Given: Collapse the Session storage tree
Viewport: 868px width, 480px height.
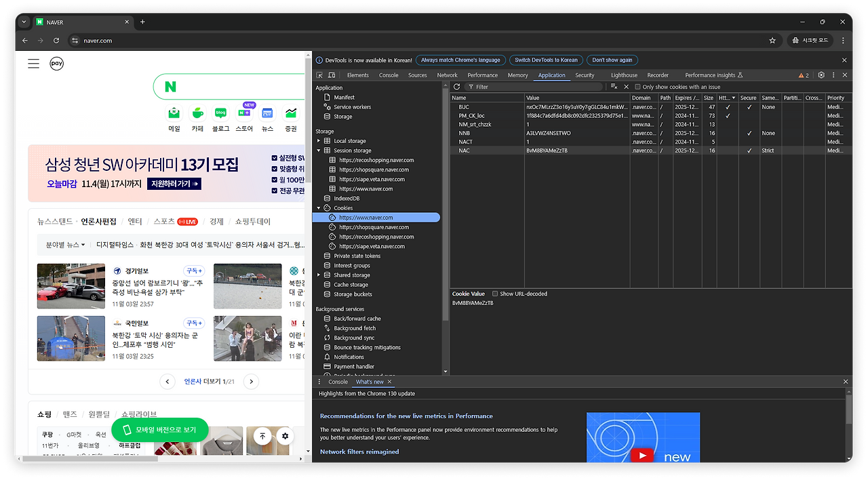Looking at the screenshot, I should 318,150.
